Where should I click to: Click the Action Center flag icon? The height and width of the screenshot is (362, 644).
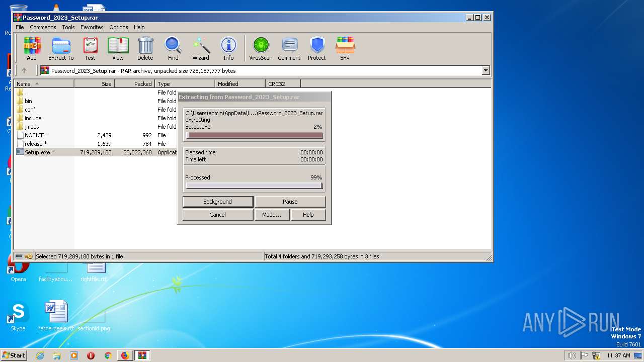coord(584,355)
